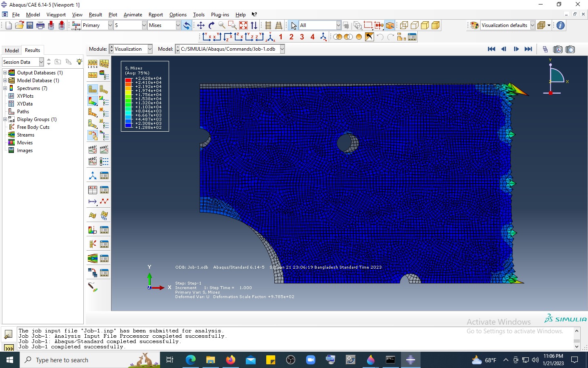Click the Print viewport icon
The height and width of the screenshot is (368, 588).
click(x=40, y=25)
